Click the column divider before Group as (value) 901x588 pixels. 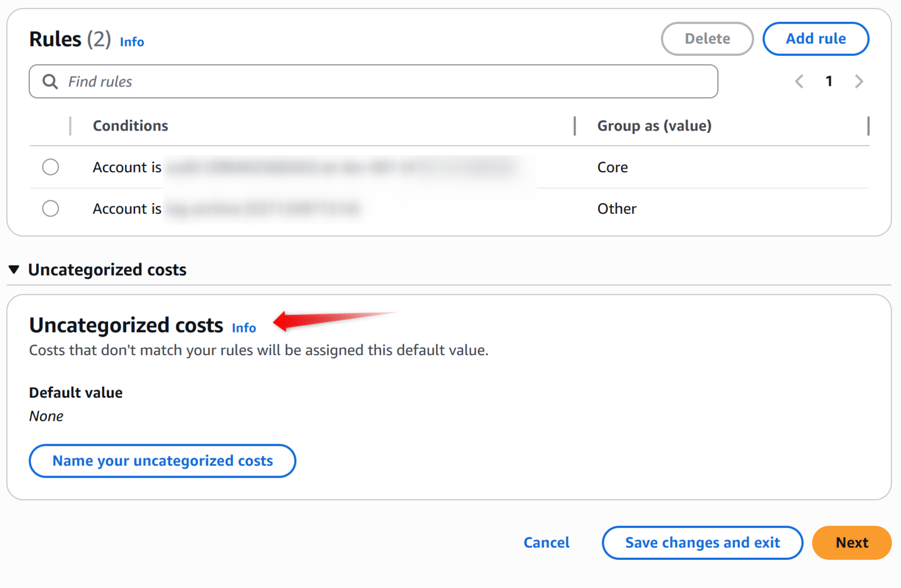coord(574,125)
